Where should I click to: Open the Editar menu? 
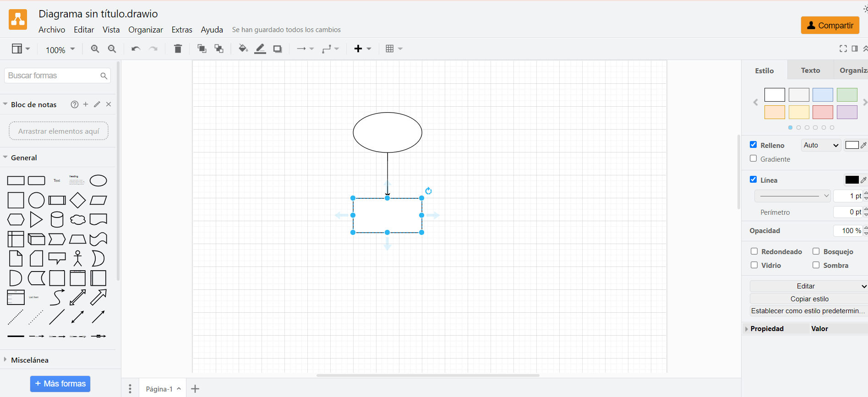pyautogui.click(x=84, y=30)
